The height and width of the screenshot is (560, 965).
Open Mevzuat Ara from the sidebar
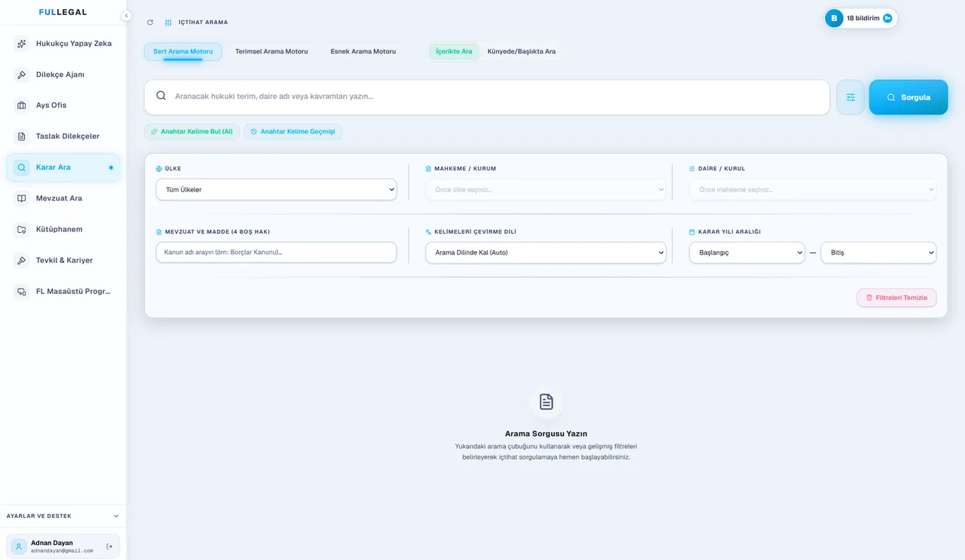tap(63, 198)
